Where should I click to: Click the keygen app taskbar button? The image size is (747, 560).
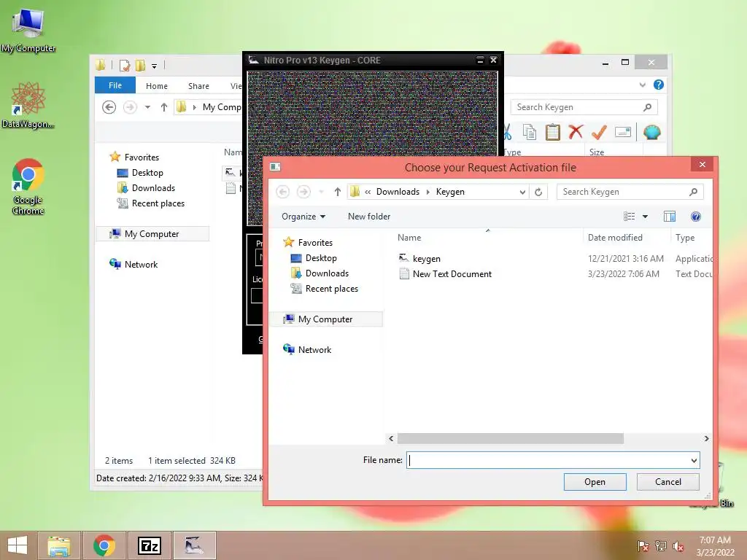[x=194, y=545]
